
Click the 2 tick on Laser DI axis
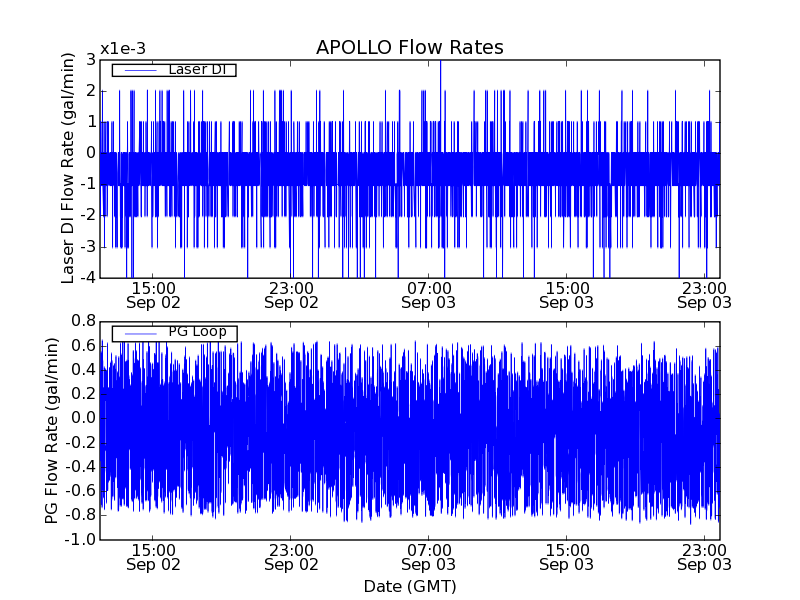tap(90, 91)
